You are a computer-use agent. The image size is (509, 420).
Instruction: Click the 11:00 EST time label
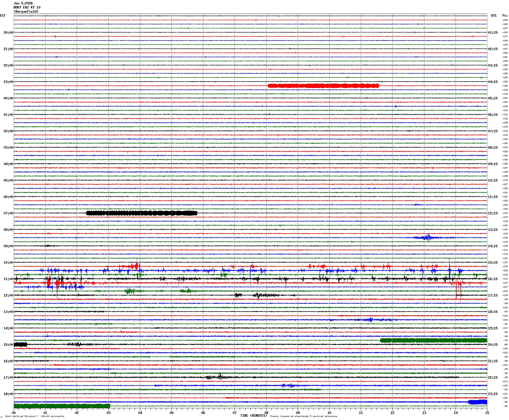coord(8,279)
